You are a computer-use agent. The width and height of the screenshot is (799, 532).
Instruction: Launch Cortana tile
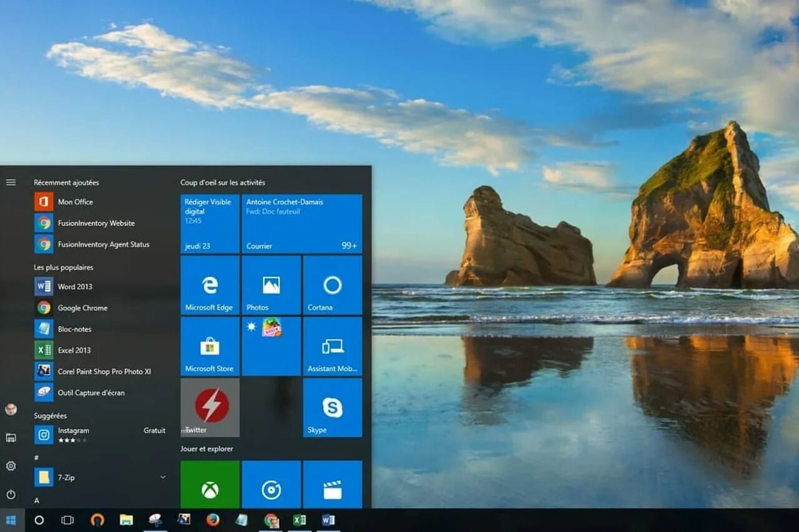(332, 285)
